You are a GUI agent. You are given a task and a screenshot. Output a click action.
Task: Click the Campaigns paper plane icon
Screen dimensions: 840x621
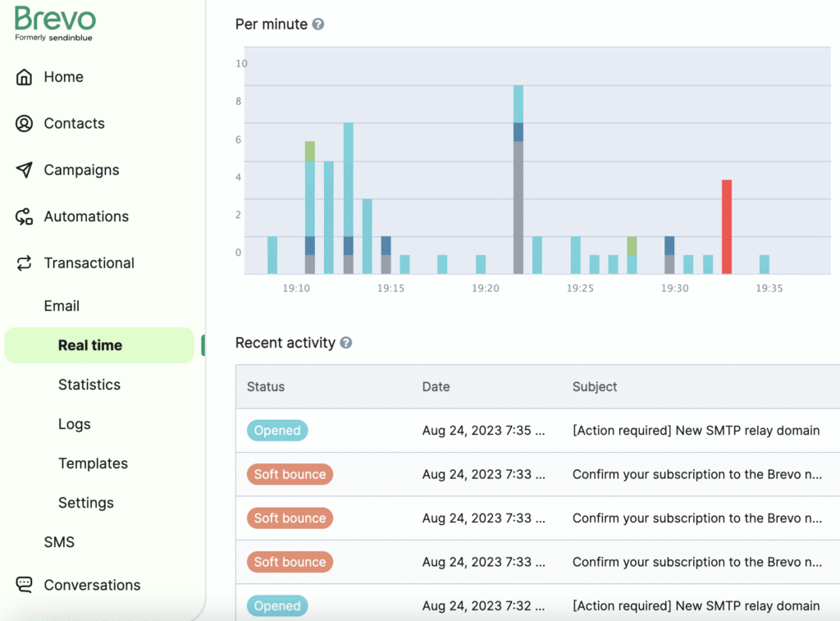[25, 170]
